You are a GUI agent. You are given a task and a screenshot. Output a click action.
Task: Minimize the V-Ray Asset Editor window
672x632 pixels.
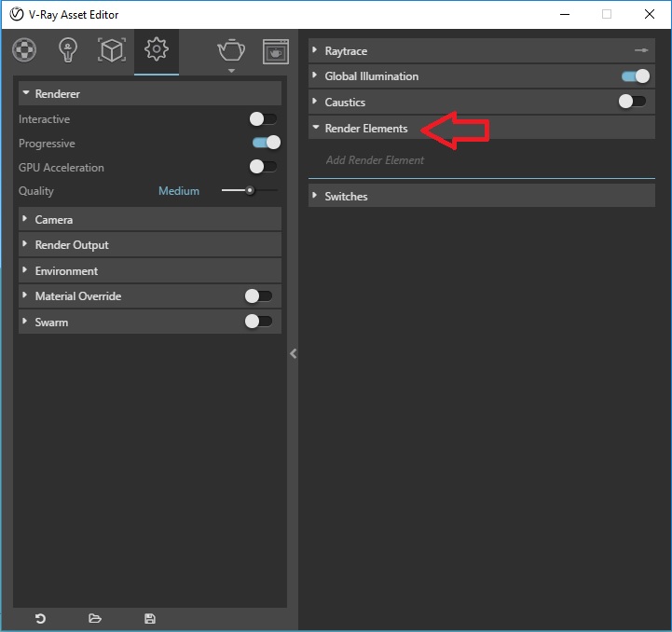[565, 14]
